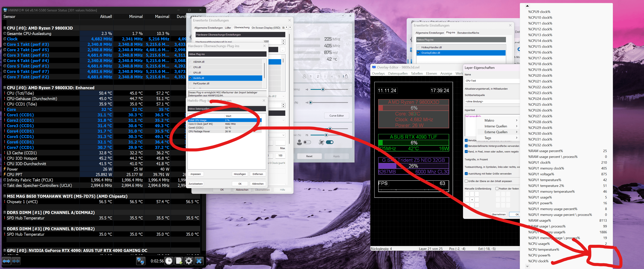Toggle OverlayEditor.dll plug-in checkbox
Screen dimensions: 644x269
pos(418,53)
